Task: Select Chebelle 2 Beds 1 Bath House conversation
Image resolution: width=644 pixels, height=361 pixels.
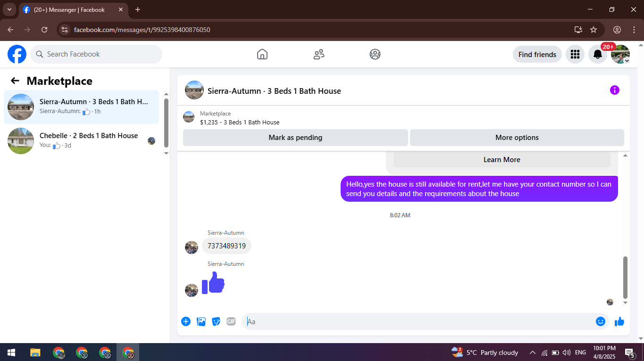Action: [x=81, y=141]
